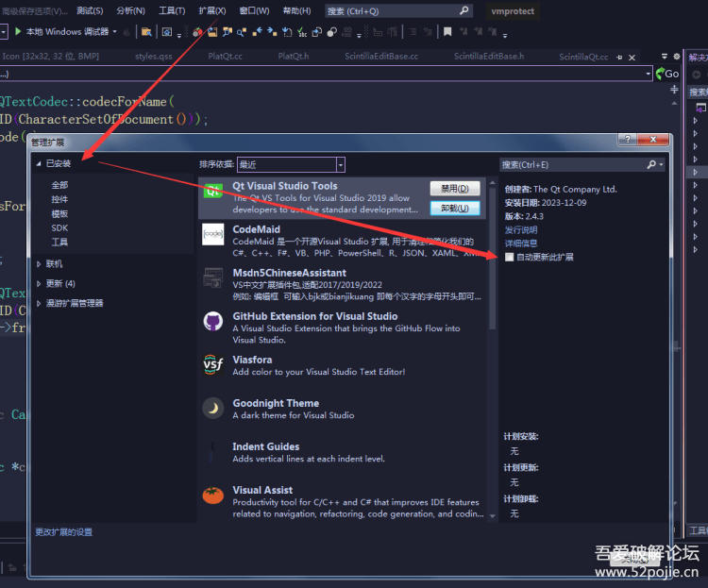Close the ScintillaQt.cc document tab

click(x=632, y=58)
